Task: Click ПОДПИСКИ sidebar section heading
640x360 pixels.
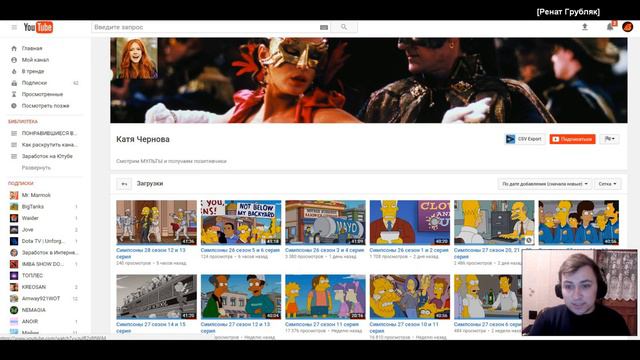Action: (21, 183)
